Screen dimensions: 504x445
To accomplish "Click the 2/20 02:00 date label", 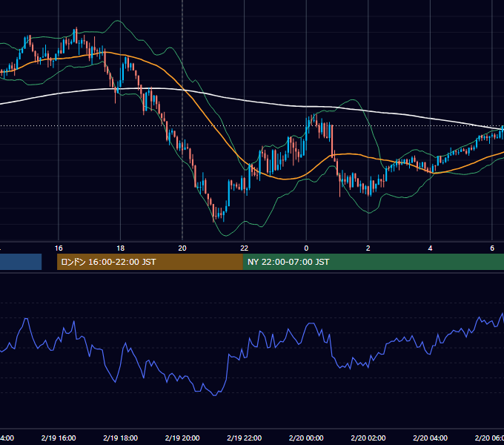I will tap(368, 438).
